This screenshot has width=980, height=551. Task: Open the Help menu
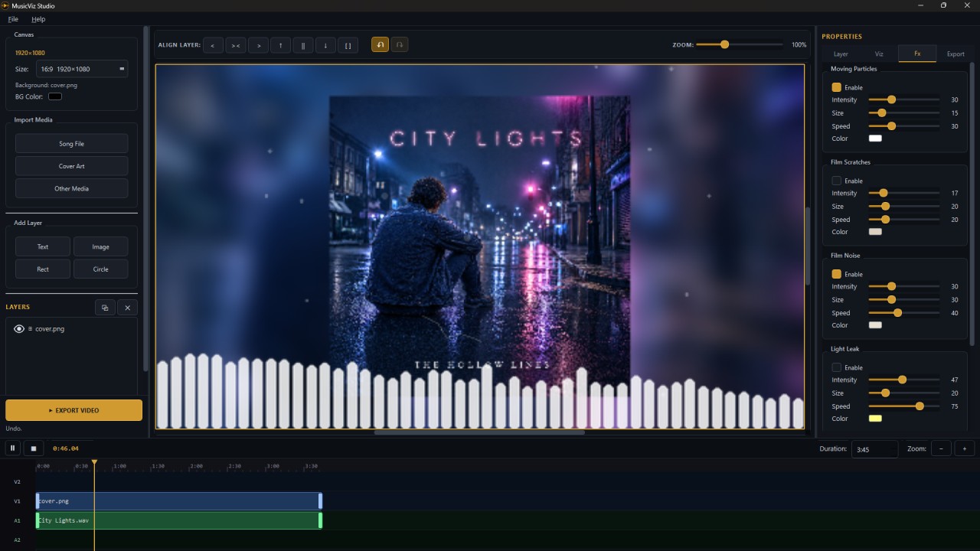(x=38, y=19)
